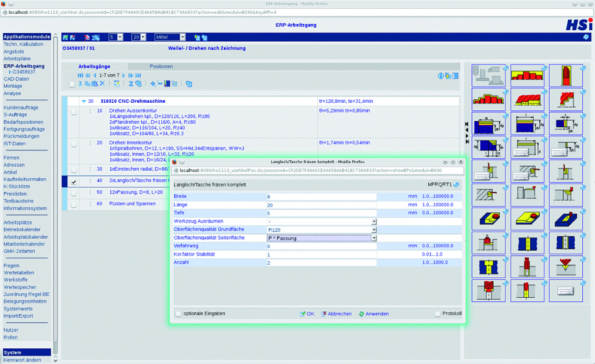Open Wertetabellen in the sidebar

click(x=19, y=273)
